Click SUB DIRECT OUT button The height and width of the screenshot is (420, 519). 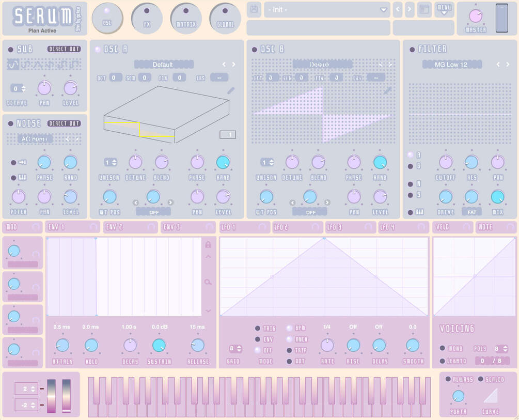pos(64,49)
